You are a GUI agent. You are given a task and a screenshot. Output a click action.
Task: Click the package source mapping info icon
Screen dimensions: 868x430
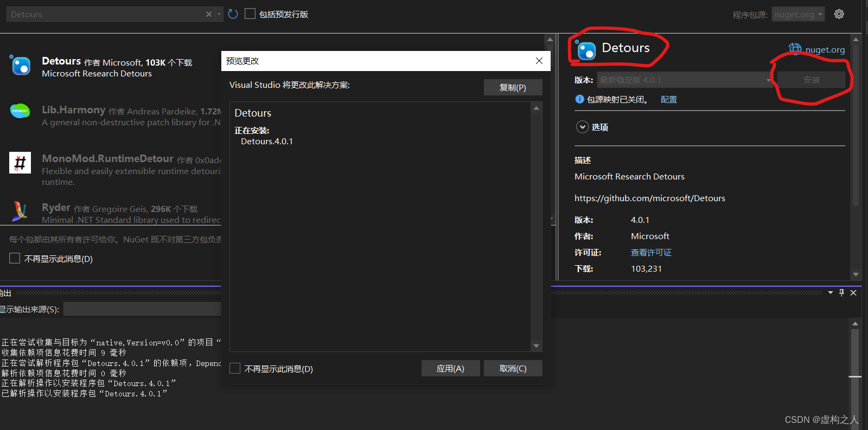coord(579,99)
